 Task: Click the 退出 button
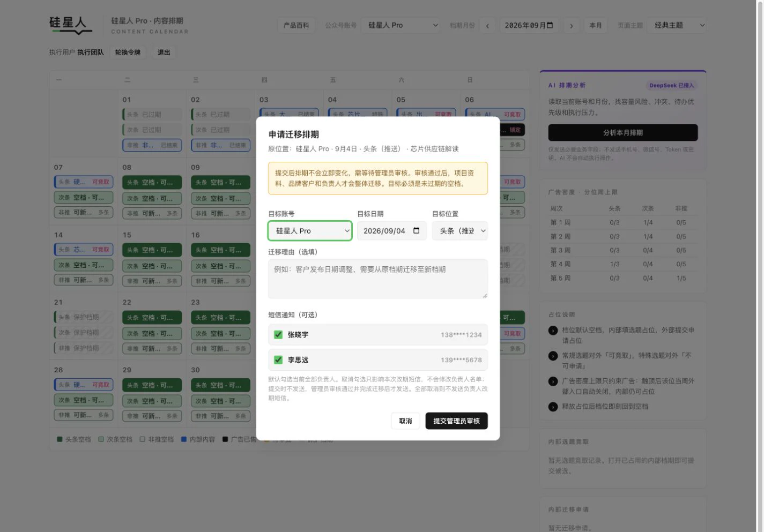(x=164, y=53)
